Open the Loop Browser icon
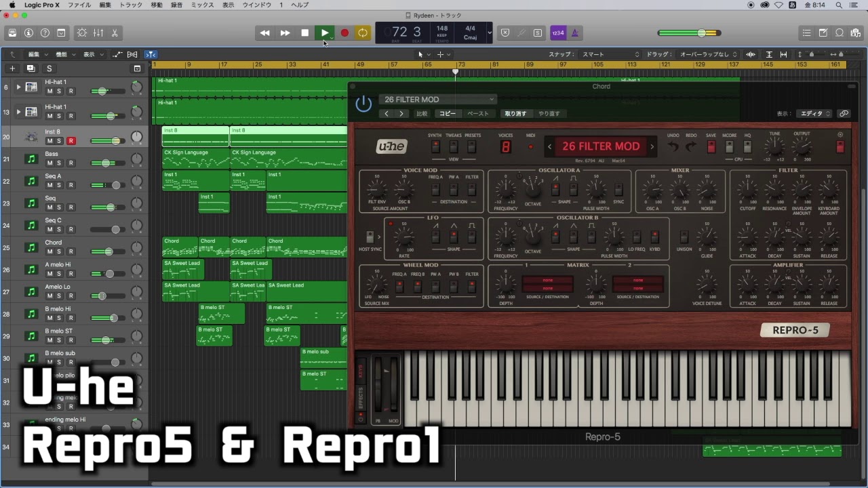This screenshot has width=868, height=488. pos(840,33)
